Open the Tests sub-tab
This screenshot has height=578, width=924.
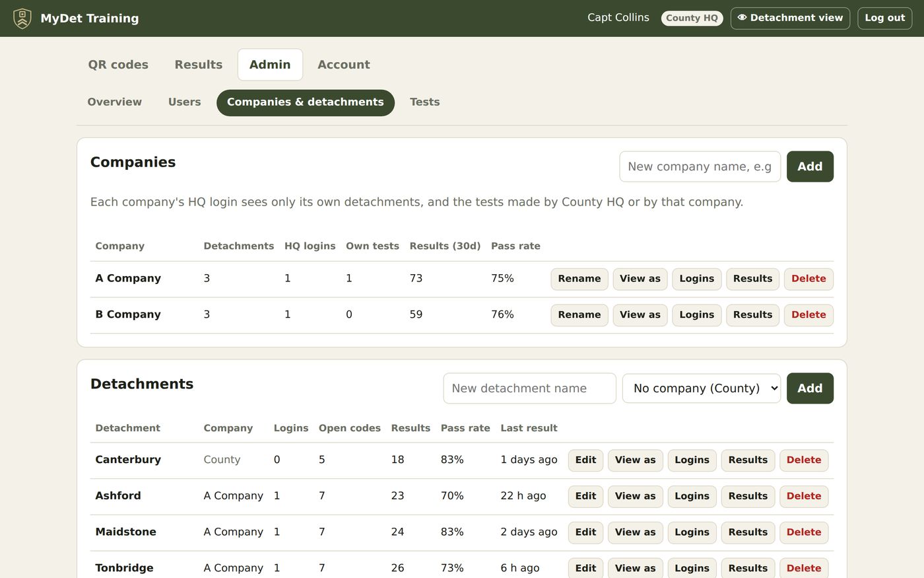[425, 102]
